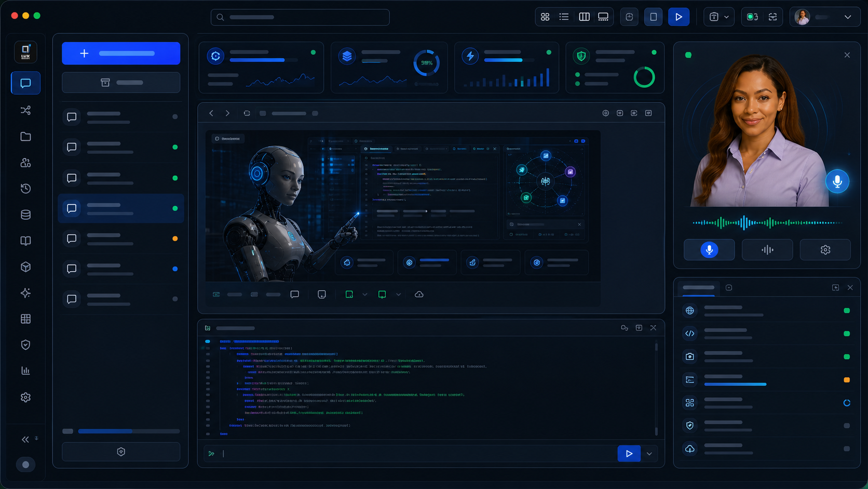Viewport: 868px width, 489px height.
Task: Run the command with terminal play button
Action: point(629,454)
